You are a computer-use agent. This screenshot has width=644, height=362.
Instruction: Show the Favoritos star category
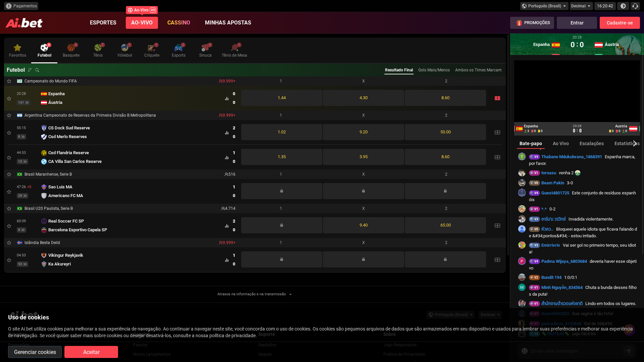[17, 51]
